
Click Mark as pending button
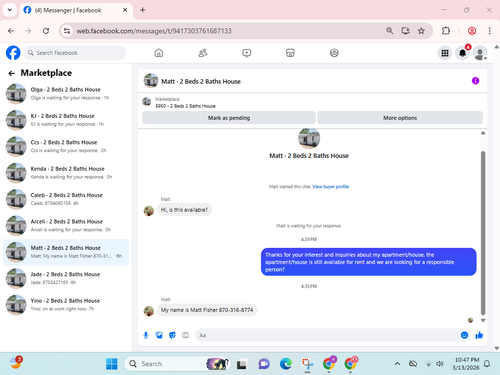tap(229, 118)
